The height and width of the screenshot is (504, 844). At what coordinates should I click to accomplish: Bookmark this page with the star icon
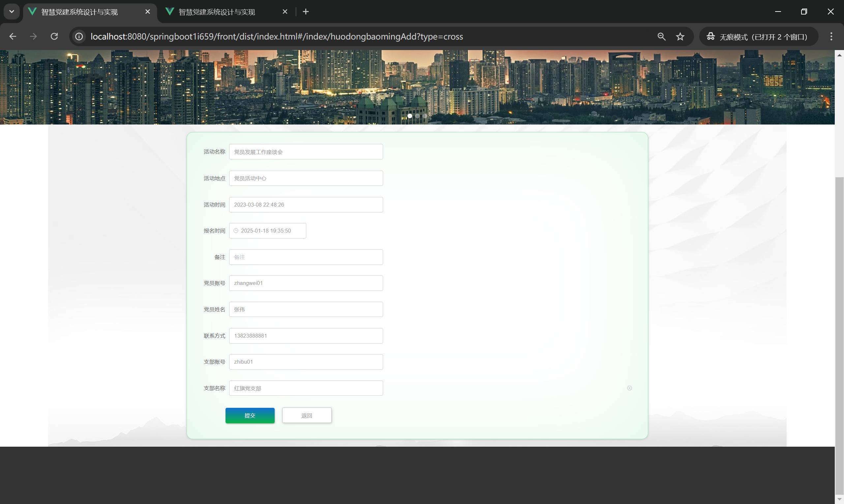coord(680,36)
